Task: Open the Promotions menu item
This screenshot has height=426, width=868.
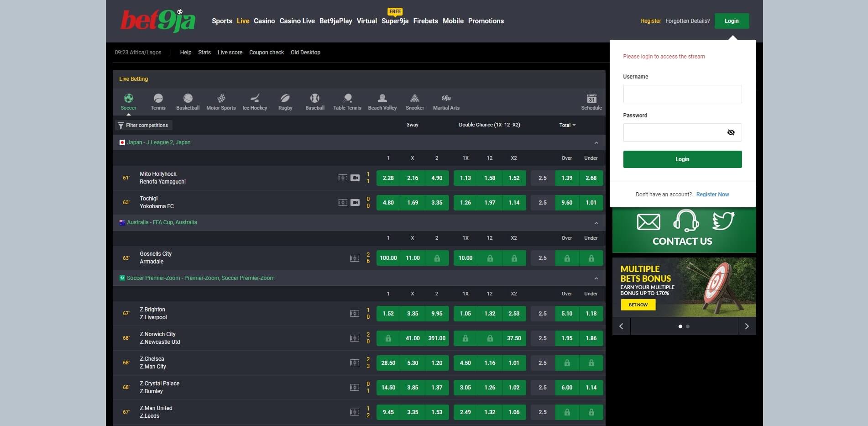Action: (486, 21)
